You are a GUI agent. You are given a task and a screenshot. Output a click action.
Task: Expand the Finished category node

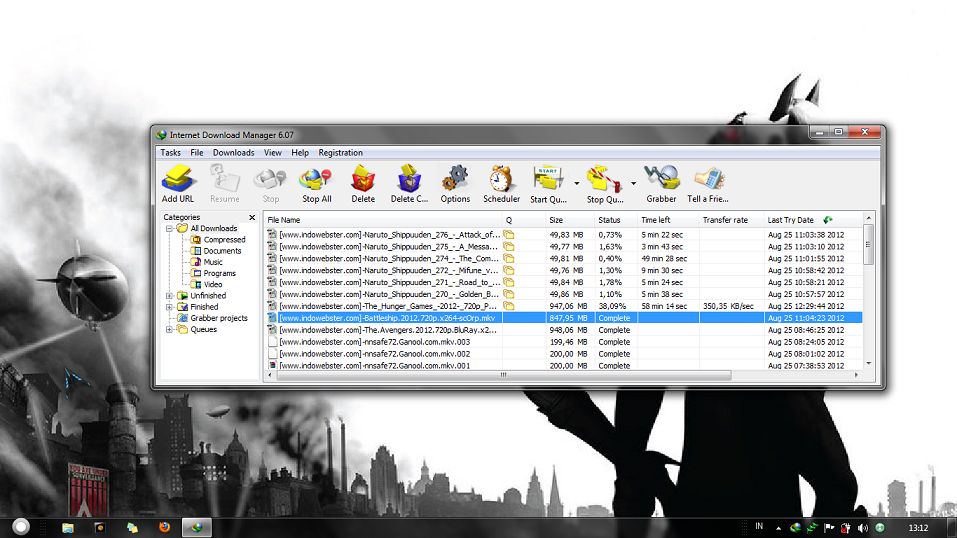tap(169, 307)
